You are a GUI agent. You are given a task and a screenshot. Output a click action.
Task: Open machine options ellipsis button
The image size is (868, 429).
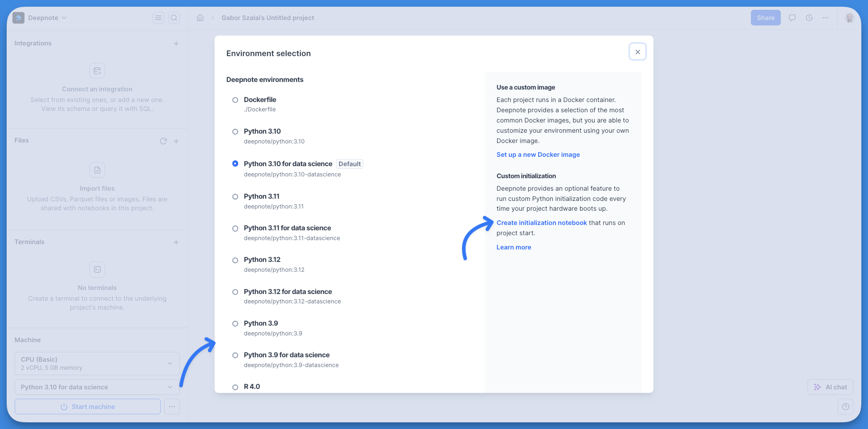[172, 407]
